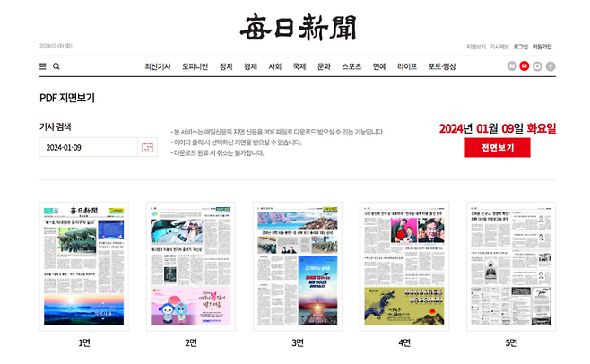Open the 3면 page thumbnail
The width and height of the screenshot is (590, 364).
pos(297,265)
